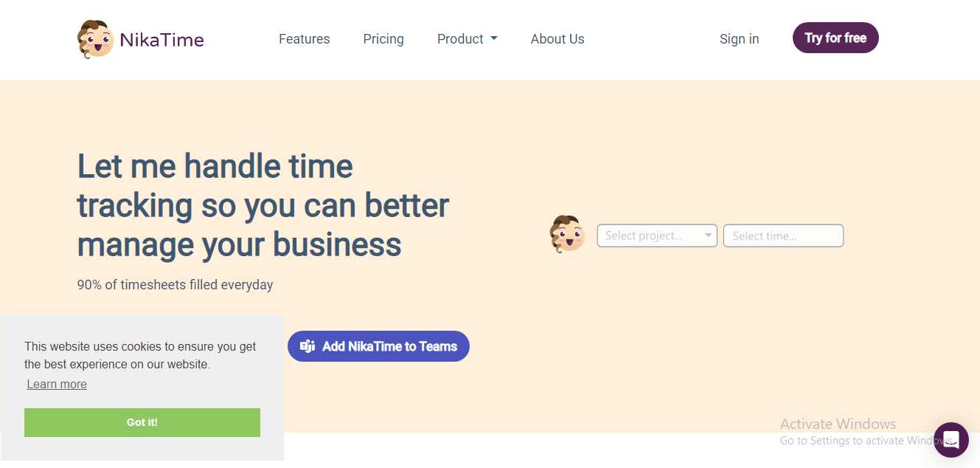Open the chat support widget
The image size is (980, 468).
[x=951, y=440]
